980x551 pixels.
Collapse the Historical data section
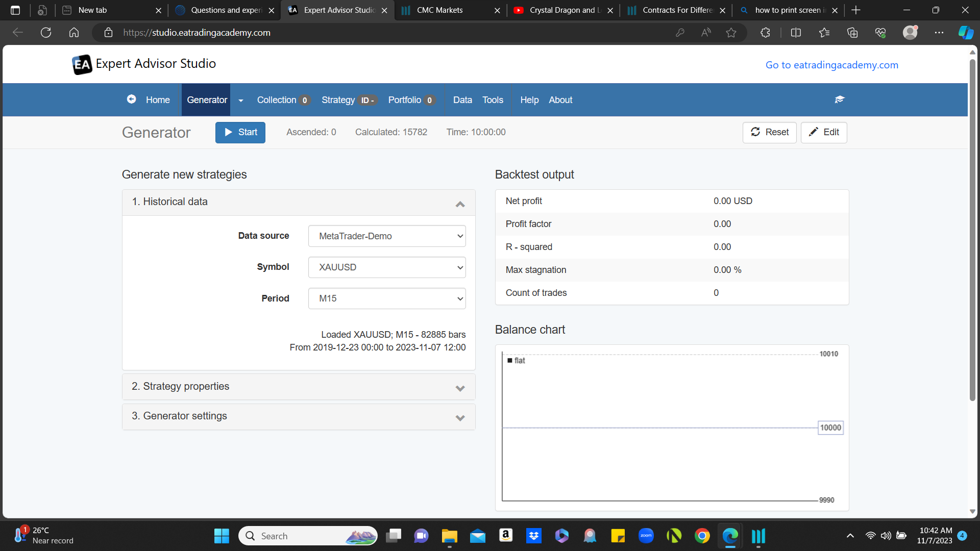click(299, 203)
